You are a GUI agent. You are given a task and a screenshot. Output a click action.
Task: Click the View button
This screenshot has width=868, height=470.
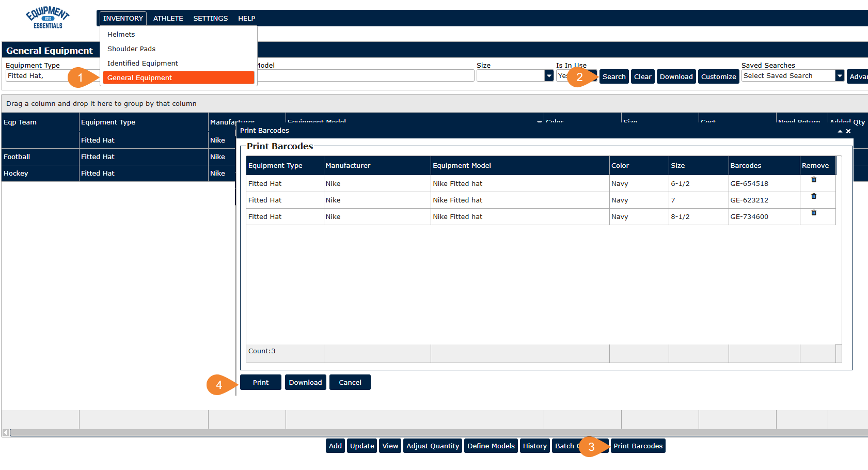(390, 446)
